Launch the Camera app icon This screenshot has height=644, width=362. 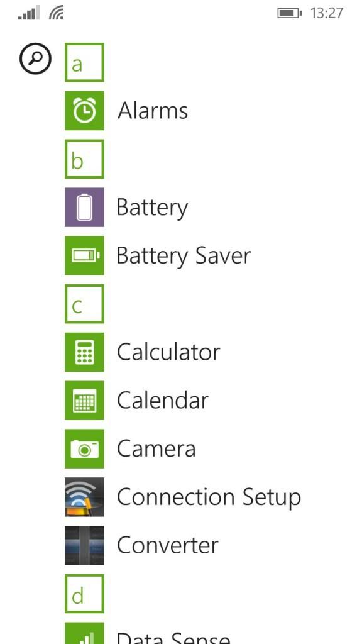click(x=84, y=448)
